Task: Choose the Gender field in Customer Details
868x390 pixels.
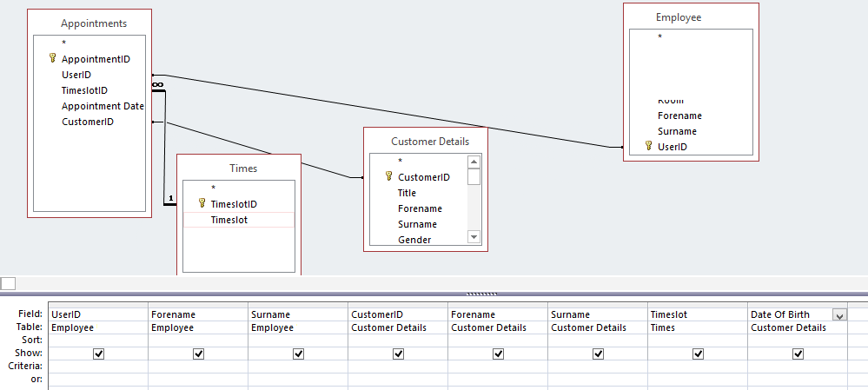Action: click(414, 240)
